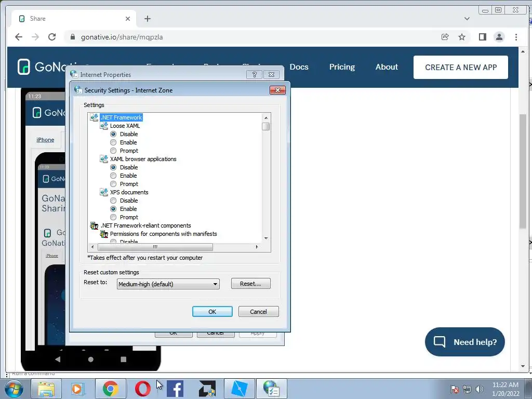
Task: Select Prompt under XAML browser applications
Action: [x=113, y=184]
